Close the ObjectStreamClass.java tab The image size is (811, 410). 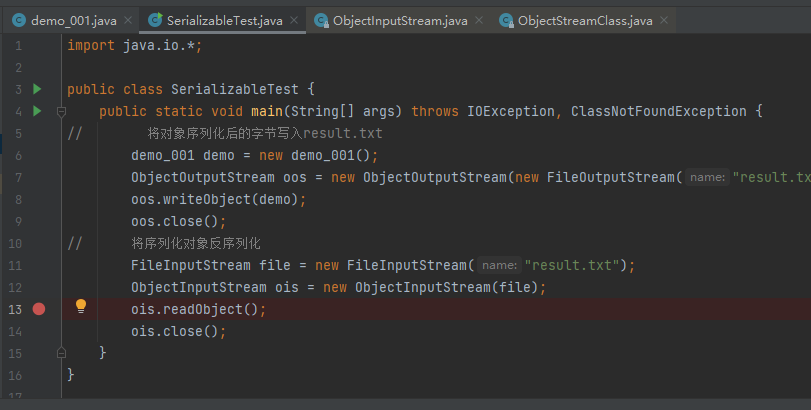pyautogui.click(x=664, y=20)
